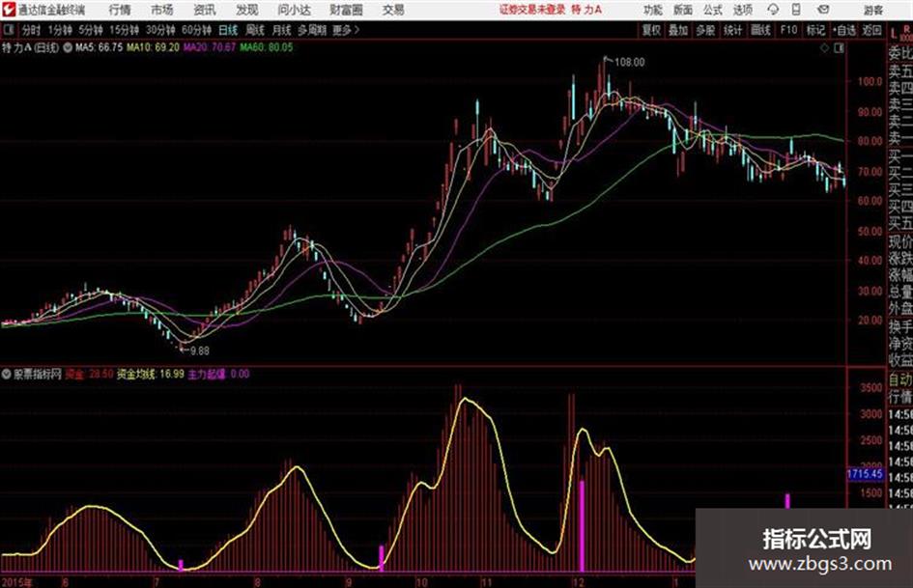
Task: Click the MA20: 70.67 indicator label
Action: (x=210, y=47)
